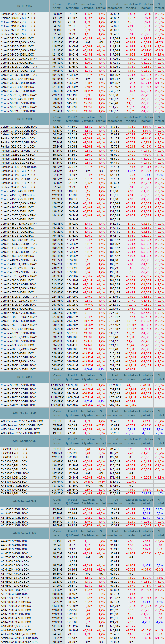Select AMD Athlon 5350 2.05GHz BOX product name

pyautogui.click(x=20, y=433)
